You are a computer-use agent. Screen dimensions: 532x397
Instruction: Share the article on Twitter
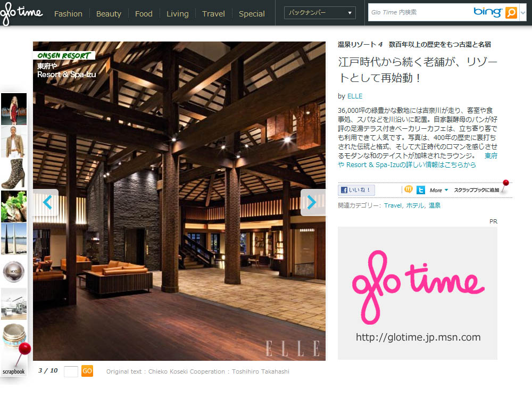421,190
